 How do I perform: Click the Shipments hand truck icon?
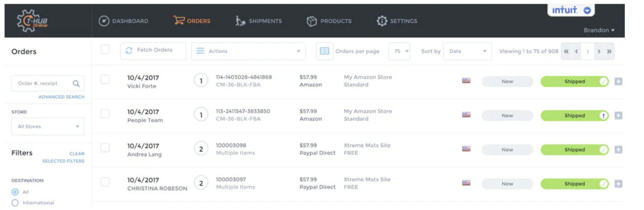[240, 21]
